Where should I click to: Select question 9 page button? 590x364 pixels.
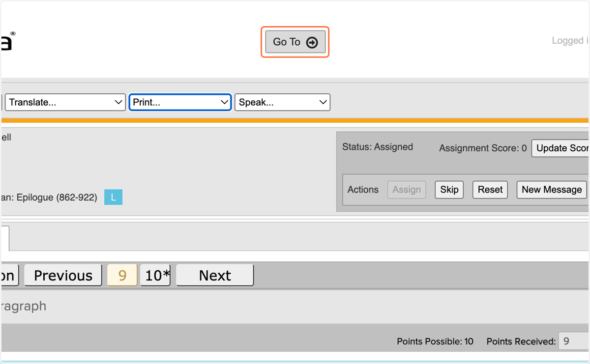[x=122, y=275]
